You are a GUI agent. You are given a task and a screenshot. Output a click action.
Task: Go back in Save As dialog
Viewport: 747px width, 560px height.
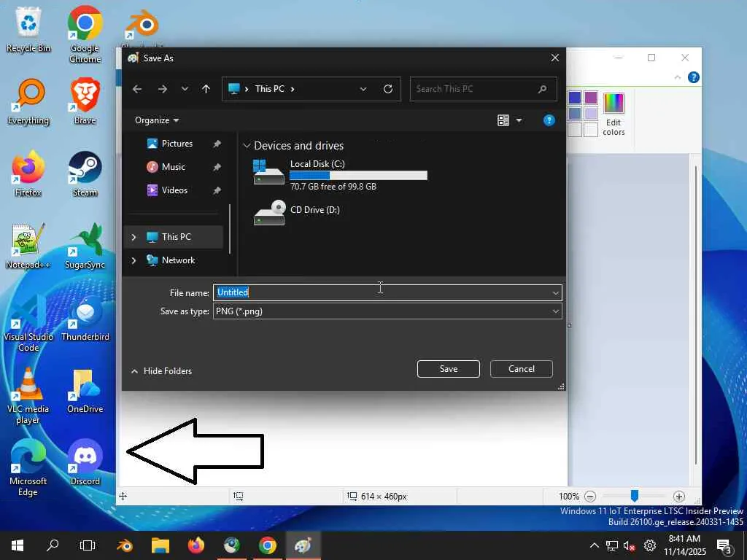[x=137, y=89]
